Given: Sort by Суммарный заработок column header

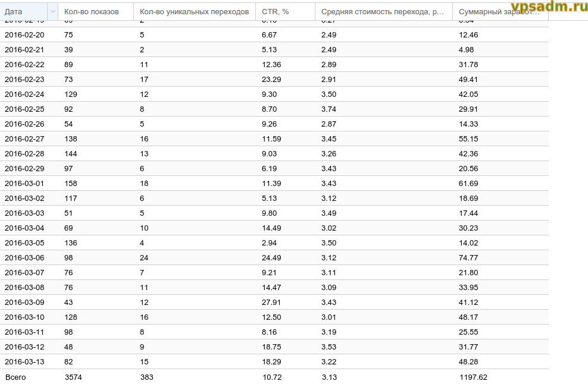Looking at the screenshot, I should [x=499, y=12].
